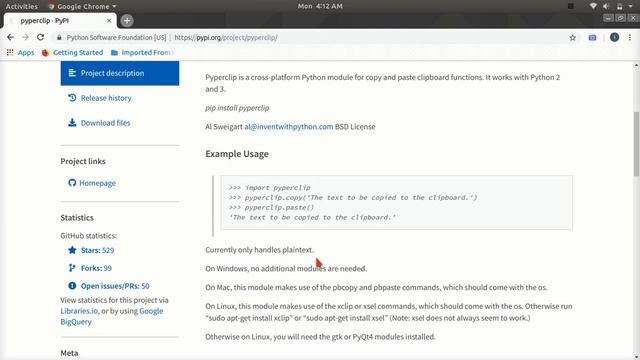Open the clock Mon 4:12 AM panel

(320, 6)
